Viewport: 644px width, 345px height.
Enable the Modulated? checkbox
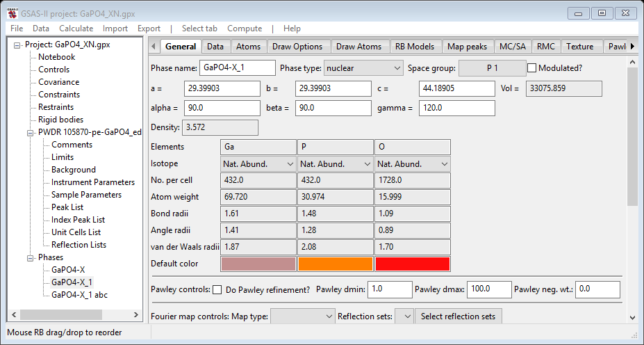click(531, 68)
